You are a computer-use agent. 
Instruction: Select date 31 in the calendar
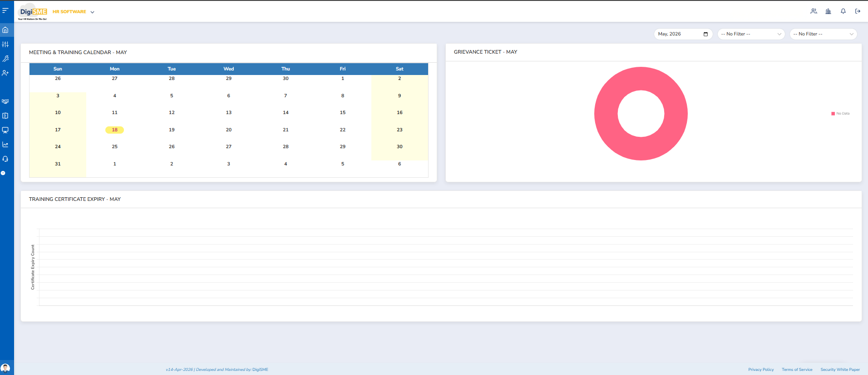click(x=58, y=164)
